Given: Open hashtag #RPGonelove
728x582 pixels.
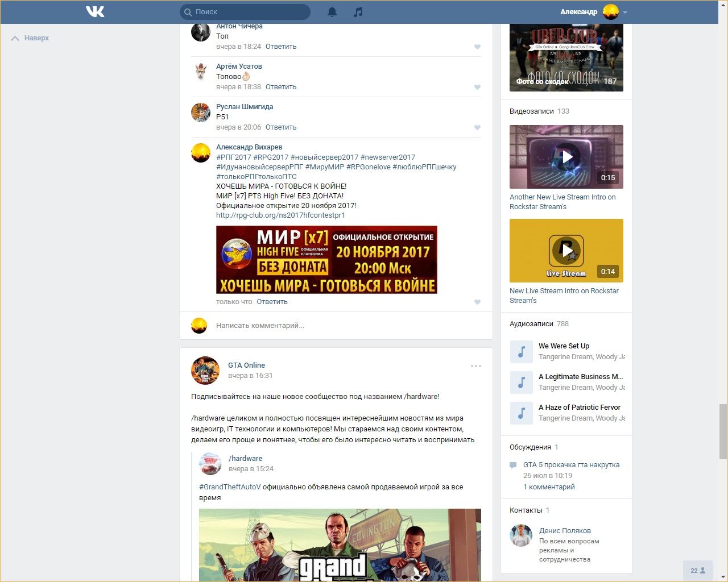Looking at the screenshot, I should (369, 167).
